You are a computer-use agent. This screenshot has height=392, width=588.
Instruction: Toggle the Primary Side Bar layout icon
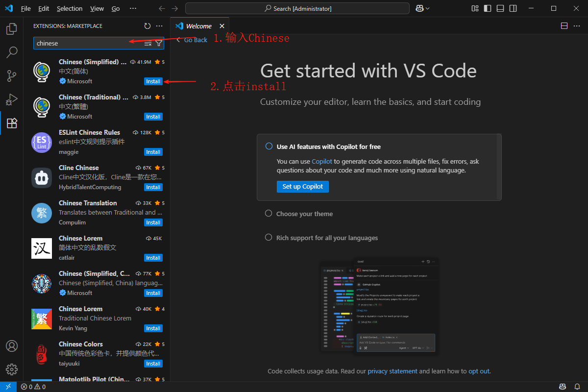click(x=488, y=8)
